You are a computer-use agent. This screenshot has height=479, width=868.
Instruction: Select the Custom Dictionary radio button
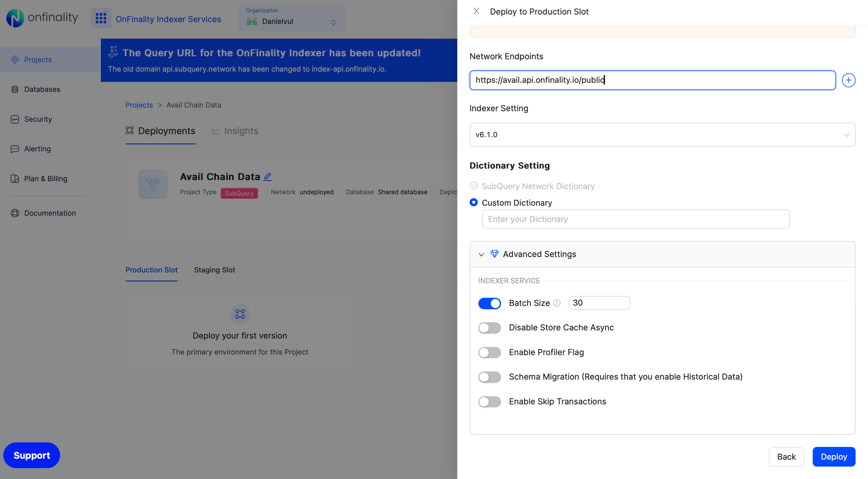tap(473, 203)
